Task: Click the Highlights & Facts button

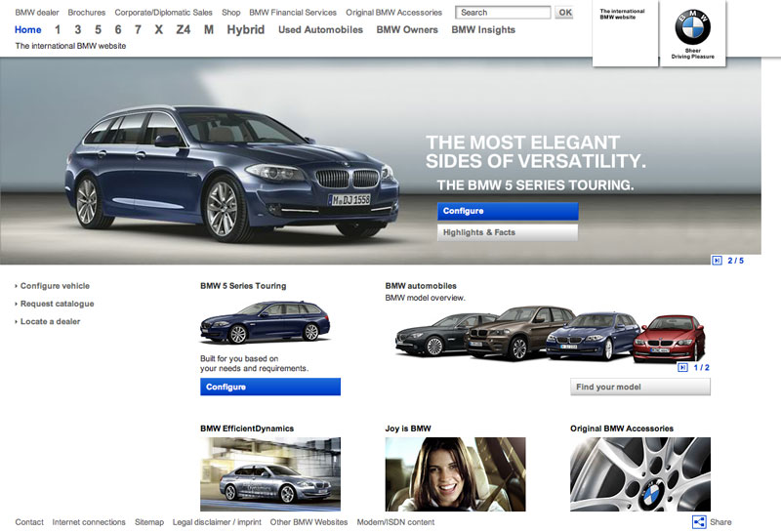Action: tap(508, 232)
